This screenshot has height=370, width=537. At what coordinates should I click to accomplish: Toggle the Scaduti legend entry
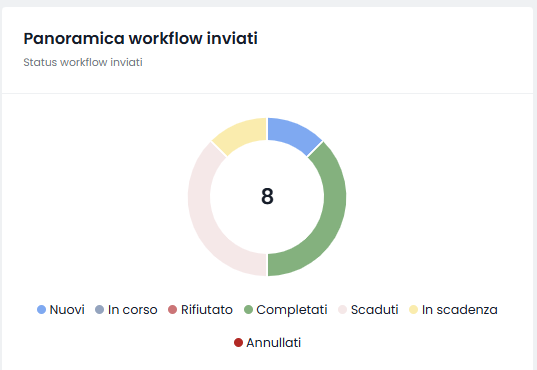pyautogui.click(x=368, y=310)
